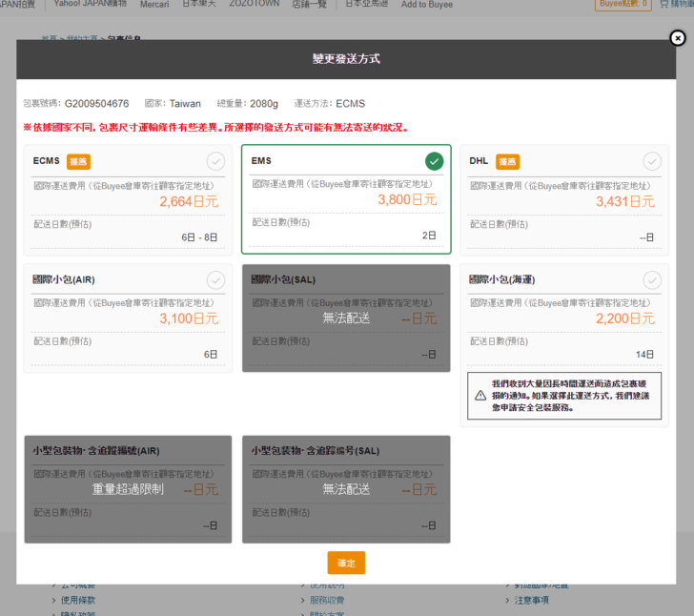Click the ECMS 推薦 recommended badge
The width and height of the screenshot is (694, 616).
[78, 161]
